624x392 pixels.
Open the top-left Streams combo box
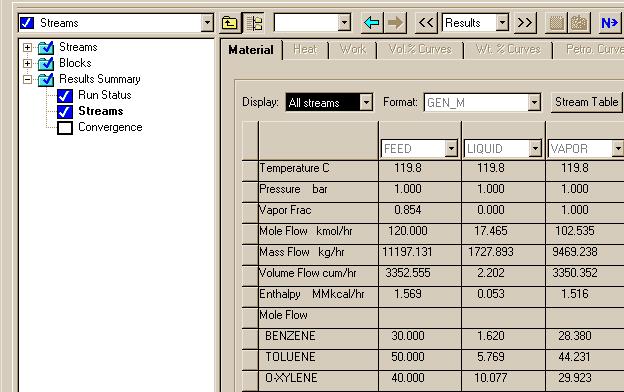tap(207, 23)
